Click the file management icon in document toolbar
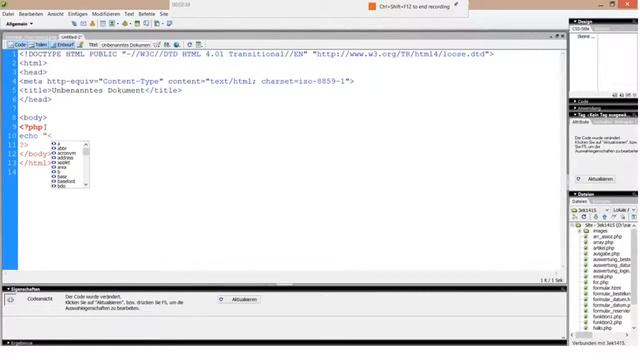This screenshot has height=360, width=640. point(167,45)
